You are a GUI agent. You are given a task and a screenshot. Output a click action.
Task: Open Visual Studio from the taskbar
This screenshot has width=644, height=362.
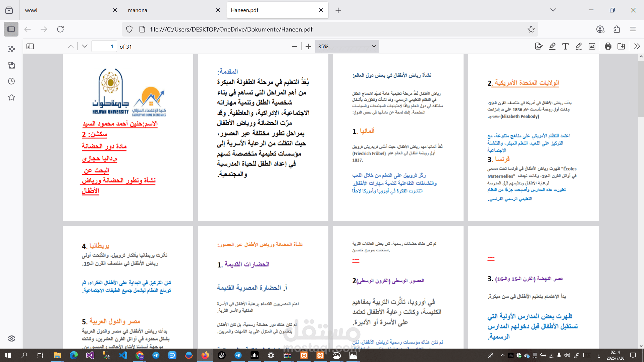pos(90,355)
